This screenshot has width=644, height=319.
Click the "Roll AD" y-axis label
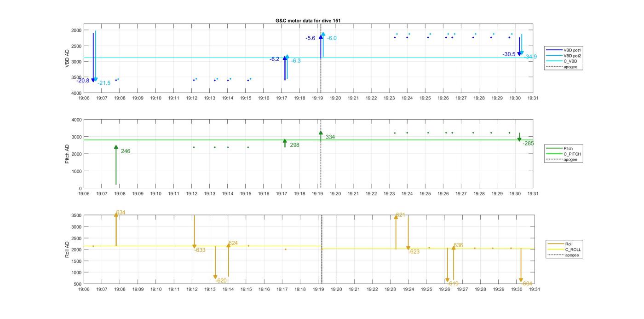click(x=67, y=249)
